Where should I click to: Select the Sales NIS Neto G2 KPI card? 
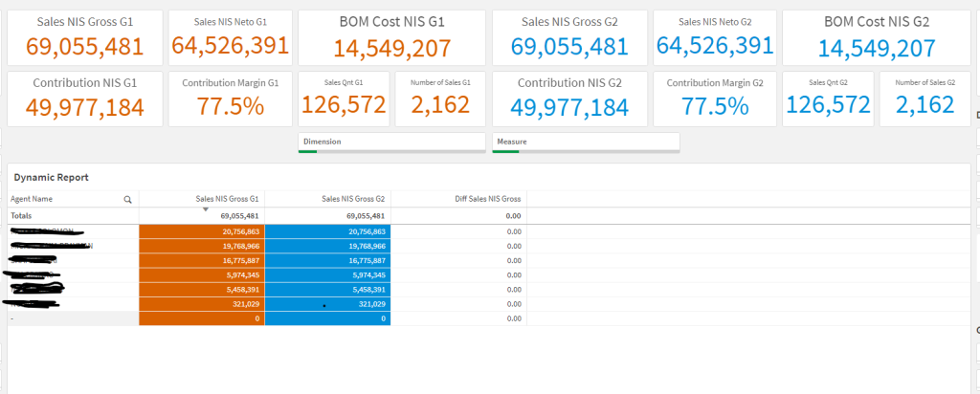715,37
